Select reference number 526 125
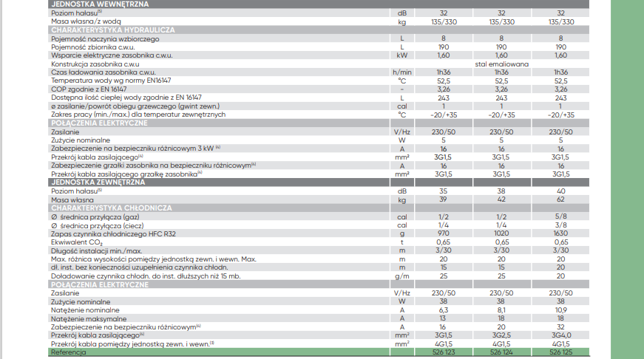This screenshot has height=359, width=644. tap(560, 352)
